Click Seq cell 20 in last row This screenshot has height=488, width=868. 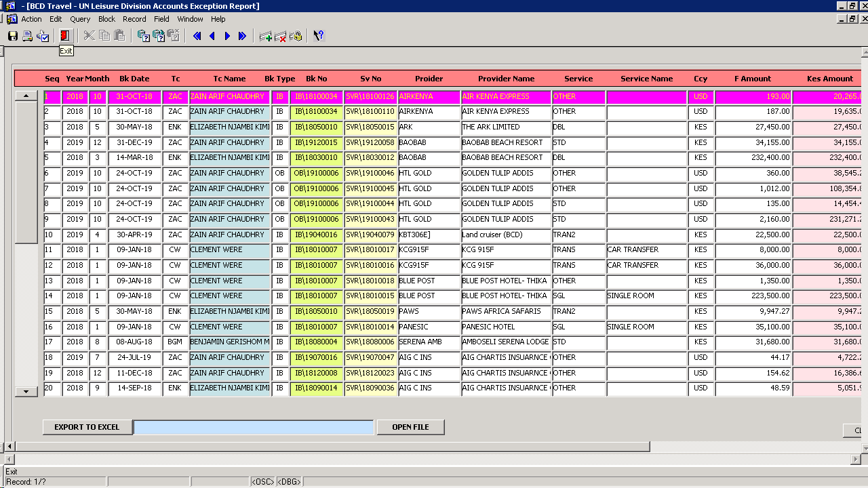52,388
